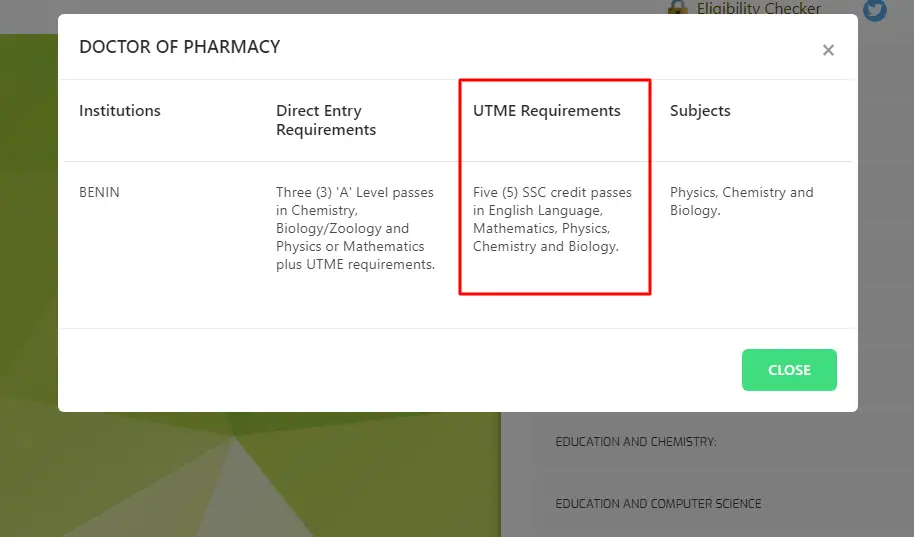Open the Eligibility Checker link
Viewport: 914px width, 537px height.
point(758,8)
